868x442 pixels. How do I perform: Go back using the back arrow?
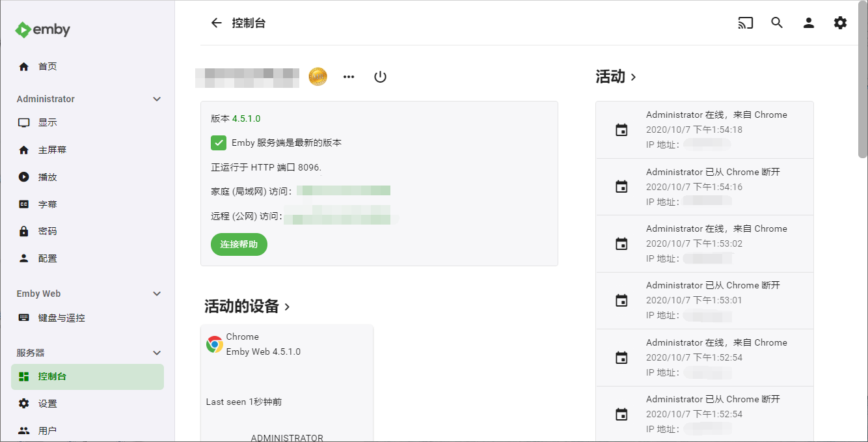pos(217,23)
